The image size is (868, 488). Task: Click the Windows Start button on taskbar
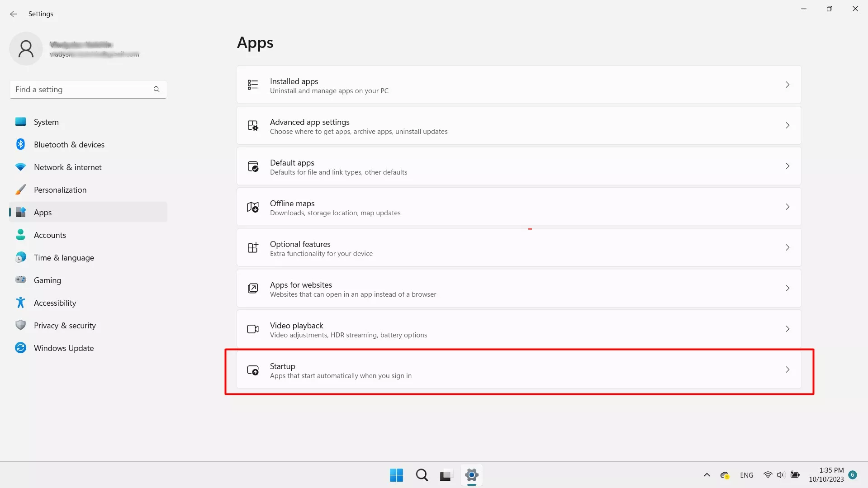[x=396, y=475]
